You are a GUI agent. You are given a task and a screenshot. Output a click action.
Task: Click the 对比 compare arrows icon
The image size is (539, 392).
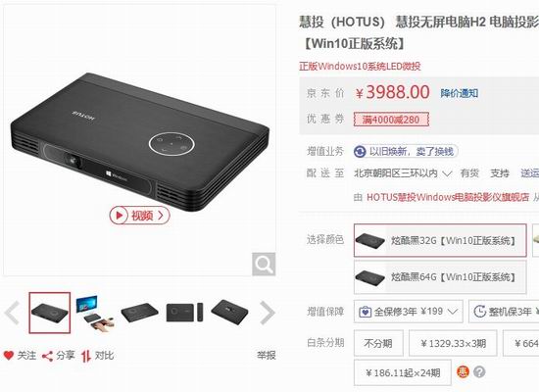[86, 356]
